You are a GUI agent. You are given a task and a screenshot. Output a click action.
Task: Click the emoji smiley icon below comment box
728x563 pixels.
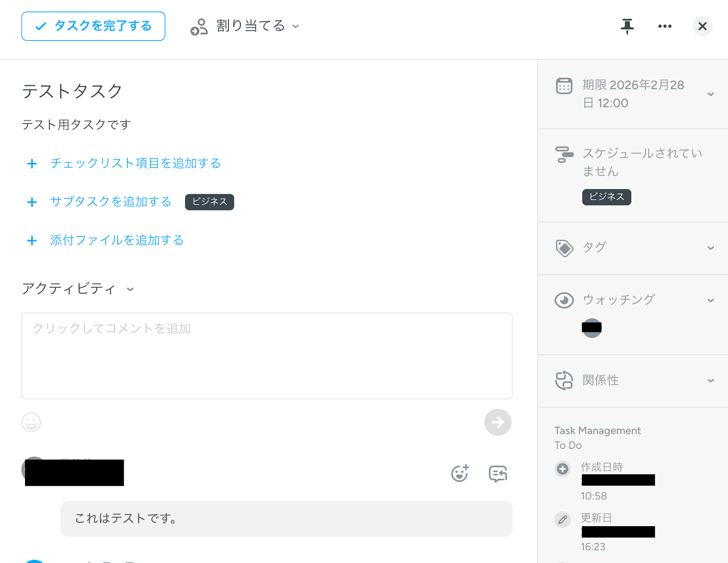pyautogui.click(x=31, y=422)
